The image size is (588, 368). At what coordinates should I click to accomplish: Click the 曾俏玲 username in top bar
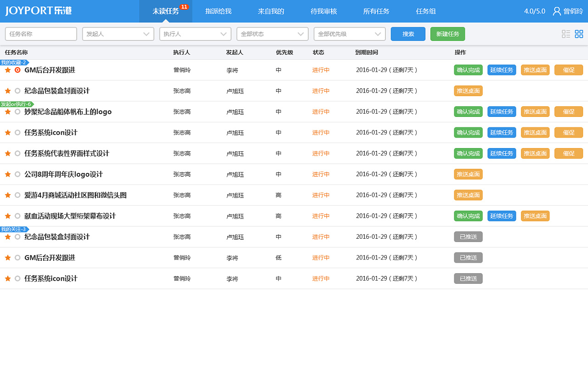click(573, 11)
